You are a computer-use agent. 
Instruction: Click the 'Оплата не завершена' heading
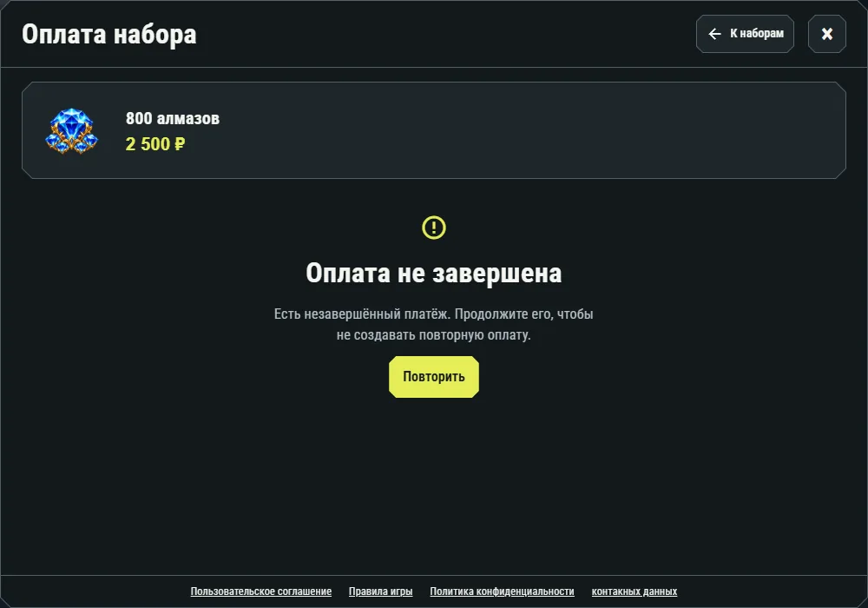click(433, 273)
